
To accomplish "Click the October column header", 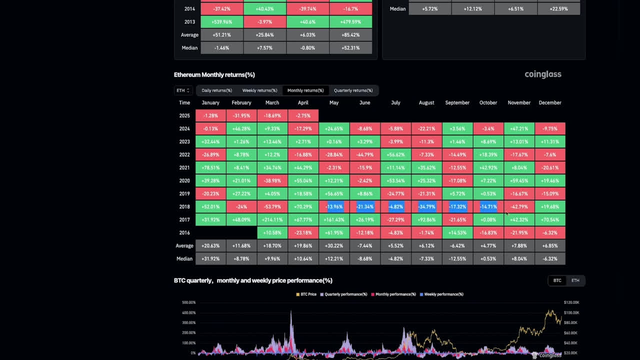I will pyautogui.click(x=488, y=103).
